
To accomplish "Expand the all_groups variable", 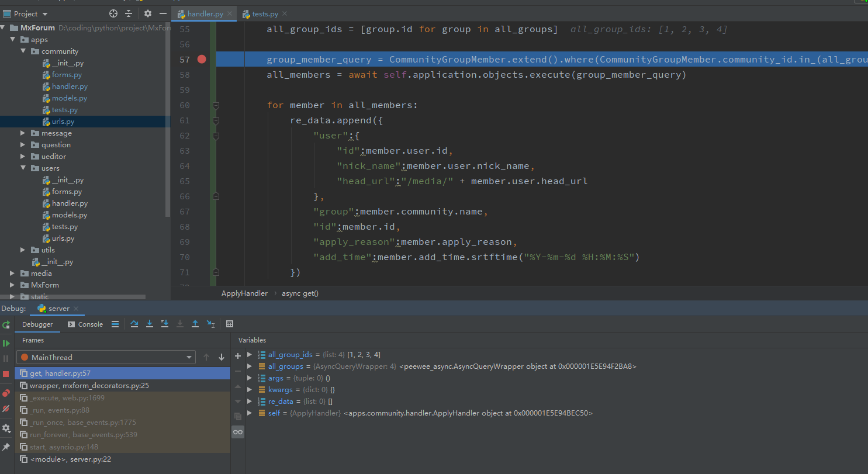I will coord(250,366).
